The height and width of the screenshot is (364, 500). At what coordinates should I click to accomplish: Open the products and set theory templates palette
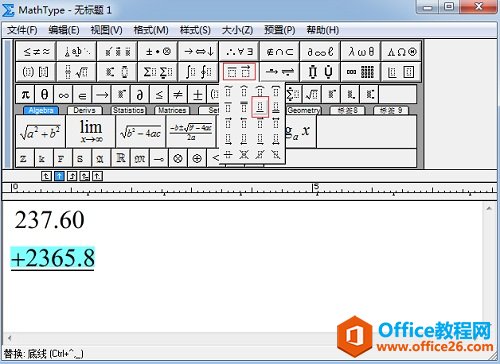click(x=320, y=72)
